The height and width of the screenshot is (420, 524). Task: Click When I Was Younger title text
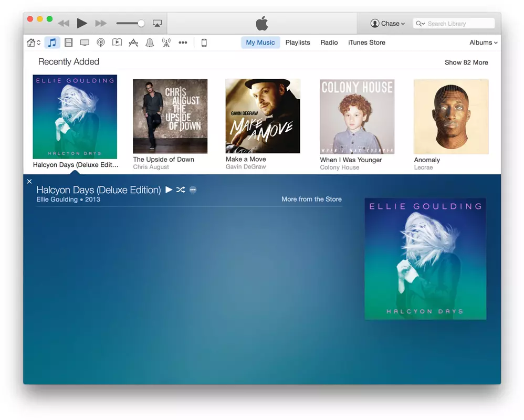351,160
